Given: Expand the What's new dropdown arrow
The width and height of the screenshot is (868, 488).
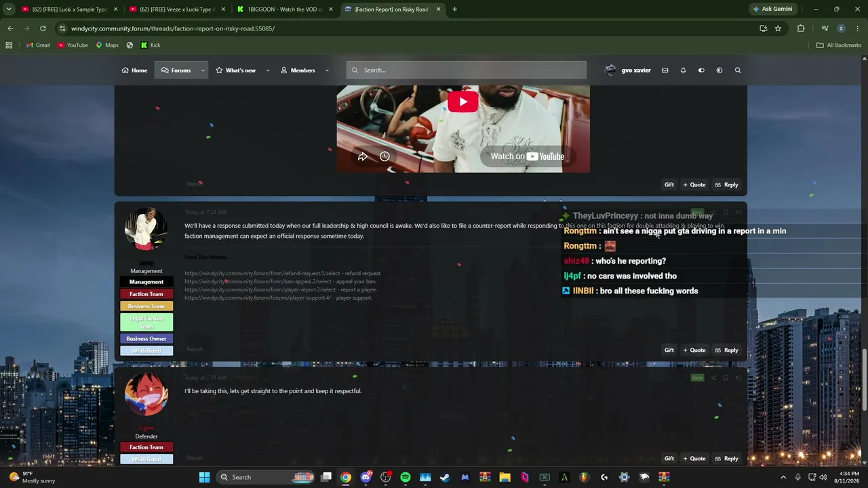Looking at the screenshot, I should pyautogui.click(x=268, y=70).
